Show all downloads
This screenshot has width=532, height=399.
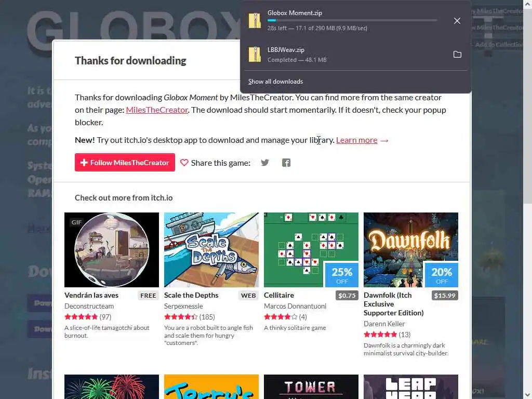click(x=275, y=82)
